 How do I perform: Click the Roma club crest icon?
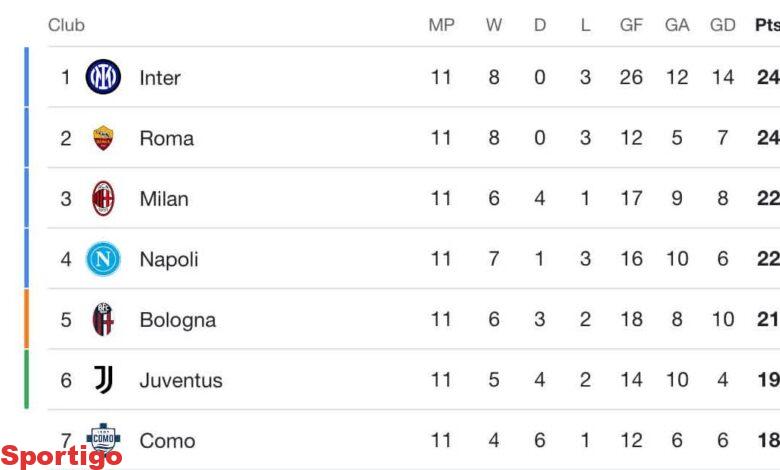point(103,138)
